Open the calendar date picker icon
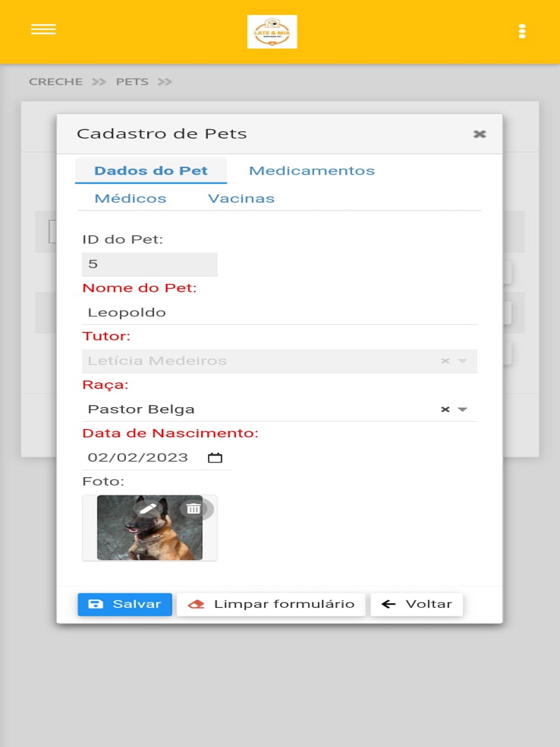This screenshot has height=747, width=560. pyautogui.click(x=215, y=458)
